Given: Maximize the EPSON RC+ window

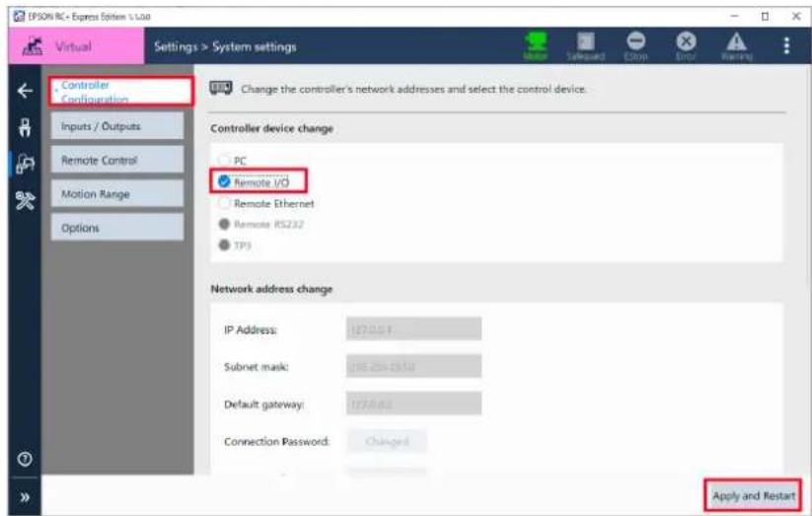Looking at the screenshot, I should click(x=765, y=17).
